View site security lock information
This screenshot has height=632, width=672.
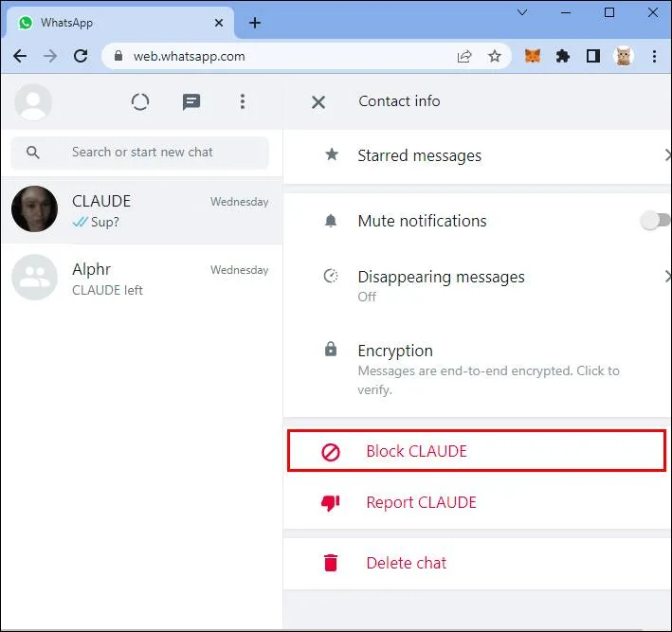pos(118,56)
